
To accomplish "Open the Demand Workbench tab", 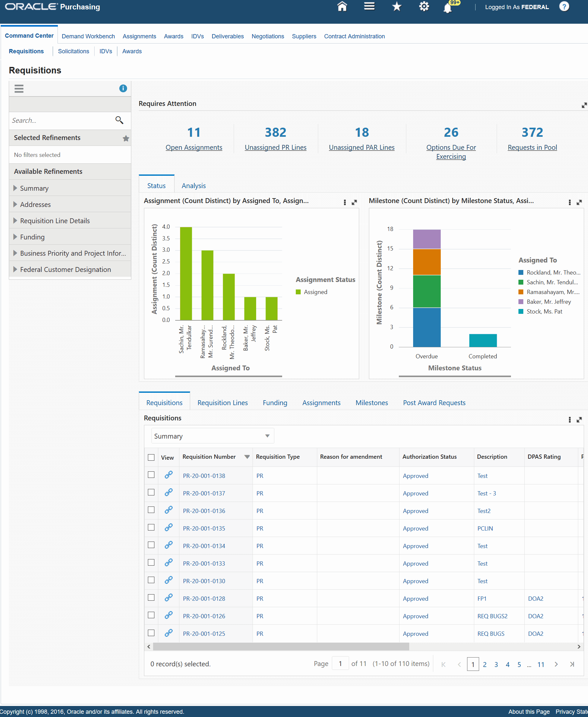I will pyautogui.click(x=88, y=36).
